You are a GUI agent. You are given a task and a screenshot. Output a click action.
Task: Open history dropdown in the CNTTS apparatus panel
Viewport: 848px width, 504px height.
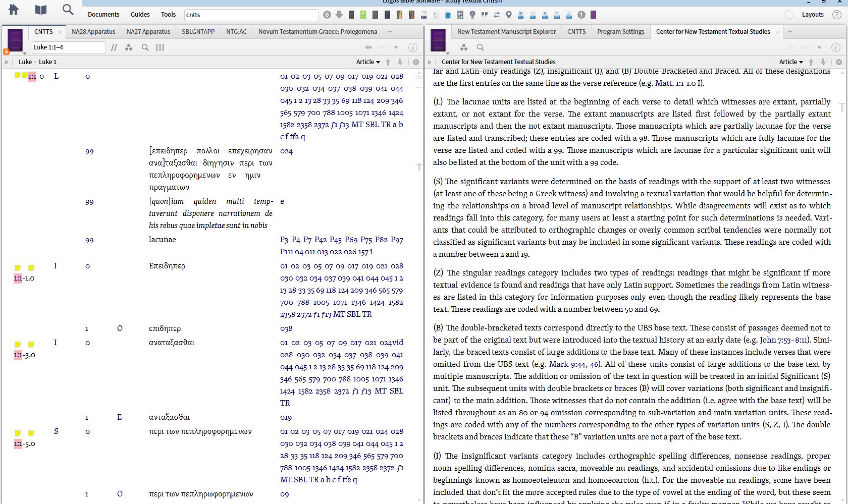tap(396, 48)
